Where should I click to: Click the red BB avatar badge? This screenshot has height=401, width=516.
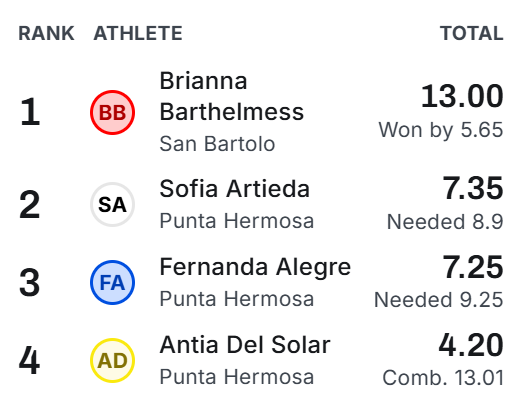pos(112,112)
